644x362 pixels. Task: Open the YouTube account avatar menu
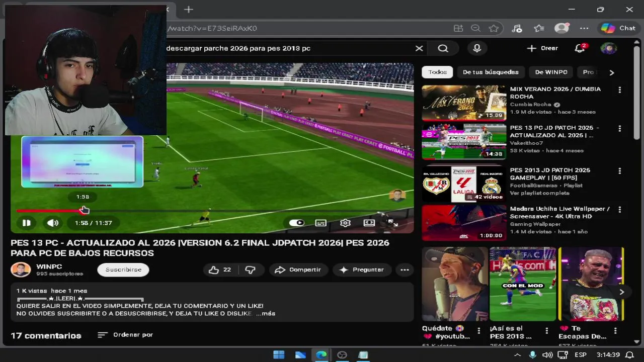tap(609, 48)
